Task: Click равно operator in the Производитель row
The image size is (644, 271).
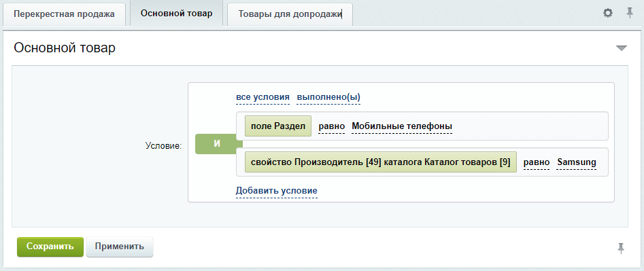Action: click(x=537, y=162)
